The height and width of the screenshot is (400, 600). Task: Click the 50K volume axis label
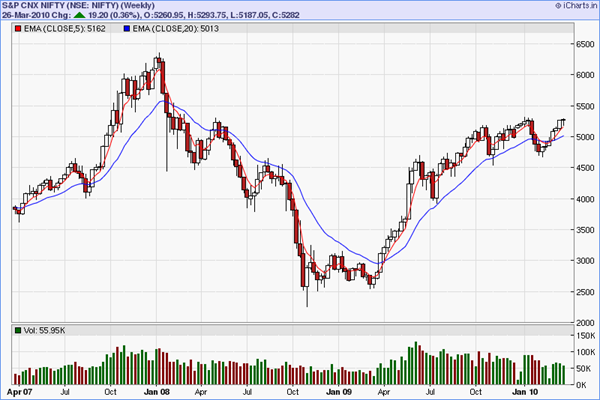(586, 369)
